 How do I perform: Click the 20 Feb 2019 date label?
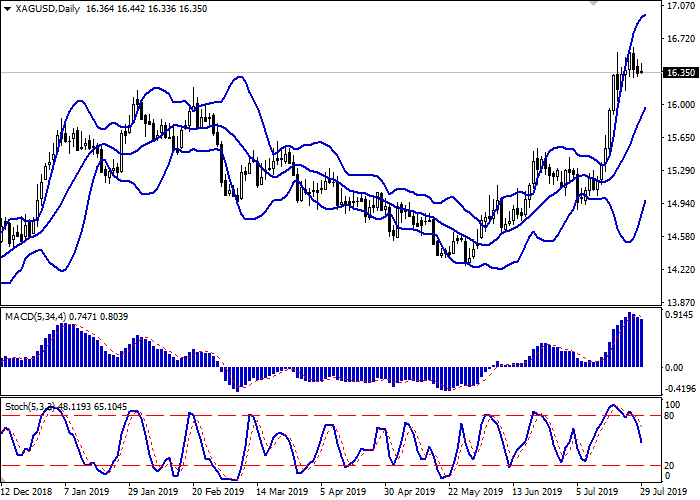click(x=220, y=492)
